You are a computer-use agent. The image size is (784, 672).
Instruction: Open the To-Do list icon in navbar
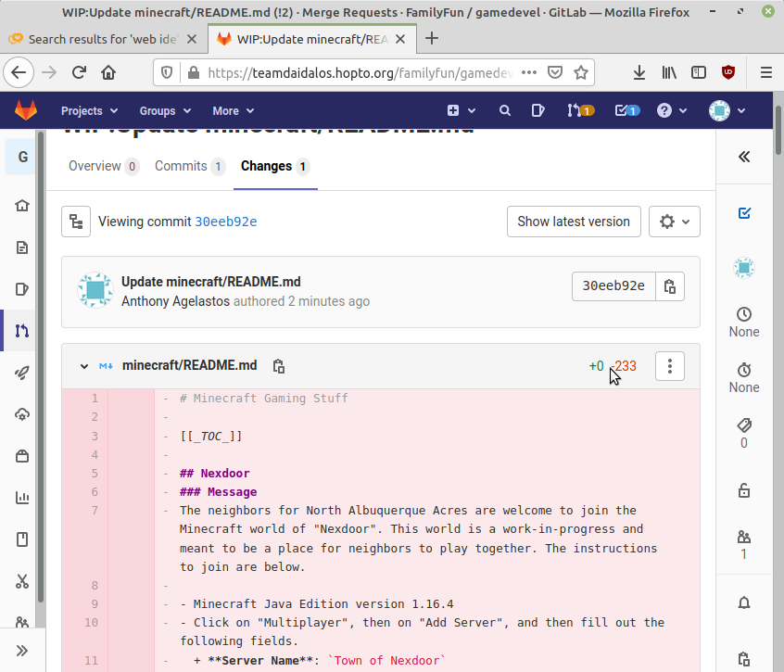point(627,110)
